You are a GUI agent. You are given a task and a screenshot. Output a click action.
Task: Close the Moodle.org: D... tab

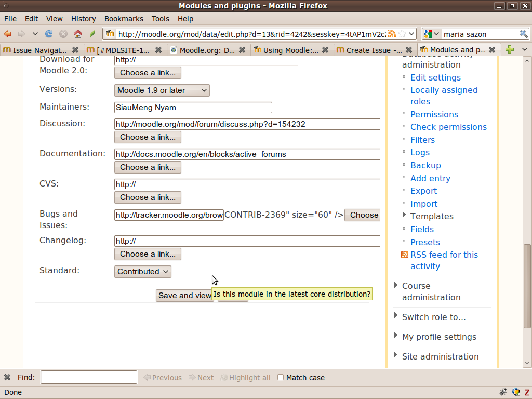[x=242, y=50]
